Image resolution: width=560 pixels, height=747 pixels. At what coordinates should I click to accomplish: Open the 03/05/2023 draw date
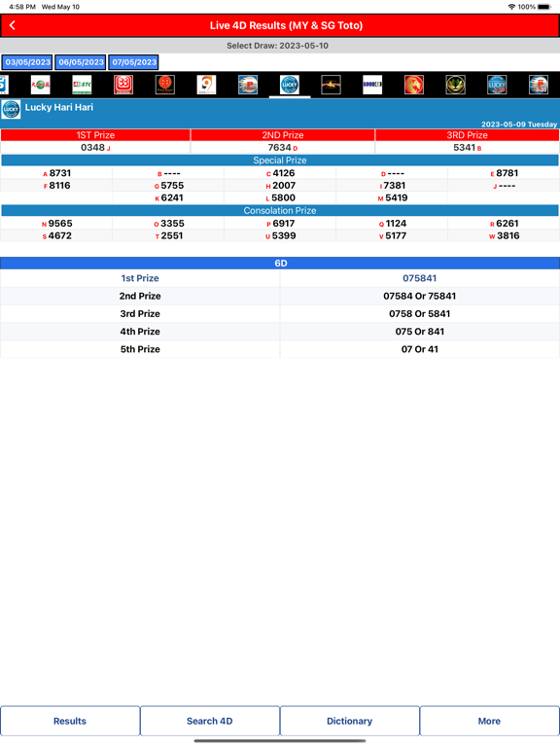pyautogui.click(x=27, y=62)
